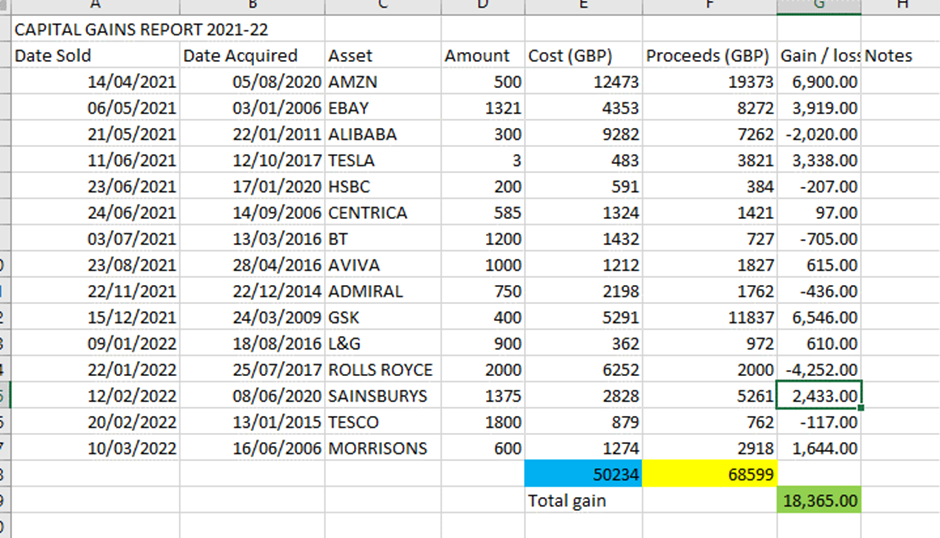Click the TESLA asset cell
The width and height of the screenshot is (940, 538).
pyautogui.click(x=383, y=160)
